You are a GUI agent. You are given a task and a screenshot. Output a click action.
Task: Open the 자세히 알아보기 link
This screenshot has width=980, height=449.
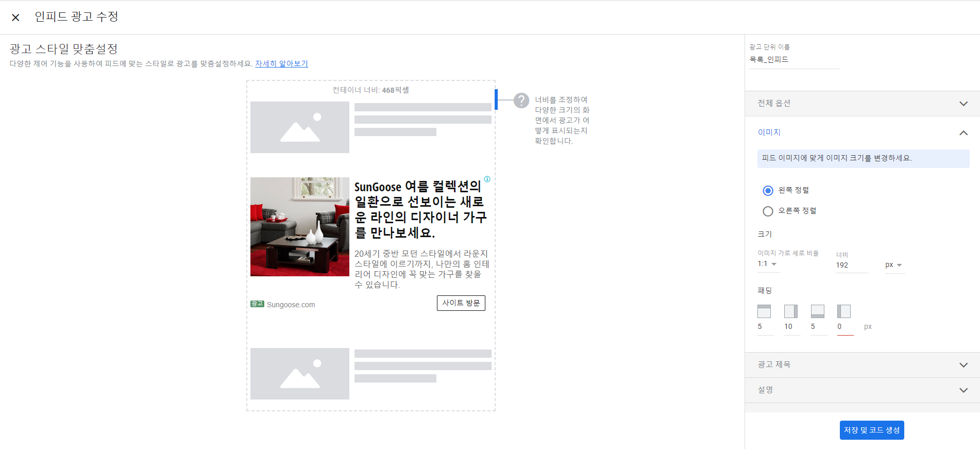coord(281,63)
